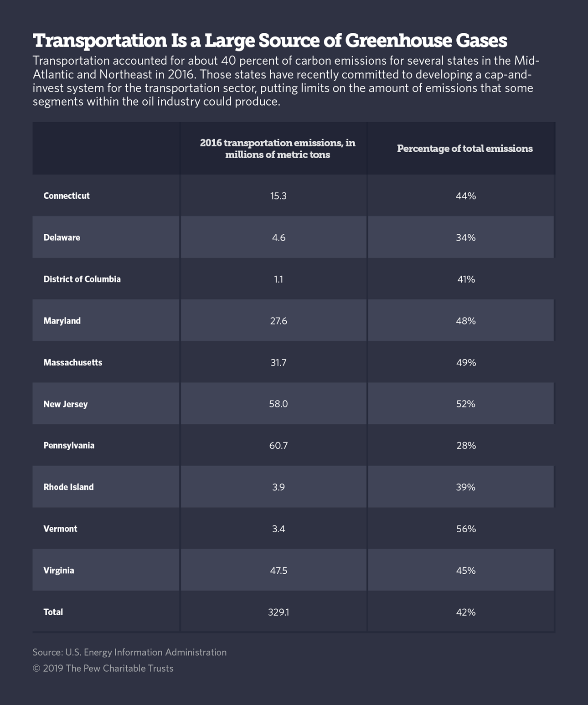Click the U.S. Energy Information Administration source line

(129, 652)
